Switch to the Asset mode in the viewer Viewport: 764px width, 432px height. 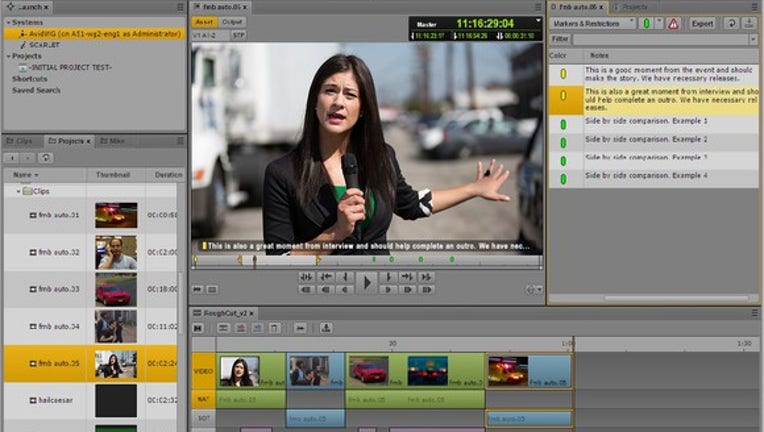[204, 22]
